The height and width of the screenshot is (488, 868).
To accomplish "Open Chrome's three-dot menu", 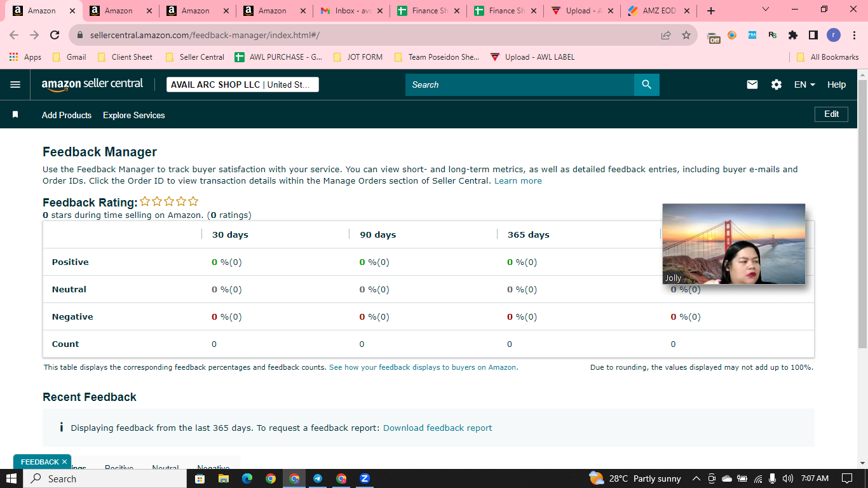I will [x=854, y=36].
